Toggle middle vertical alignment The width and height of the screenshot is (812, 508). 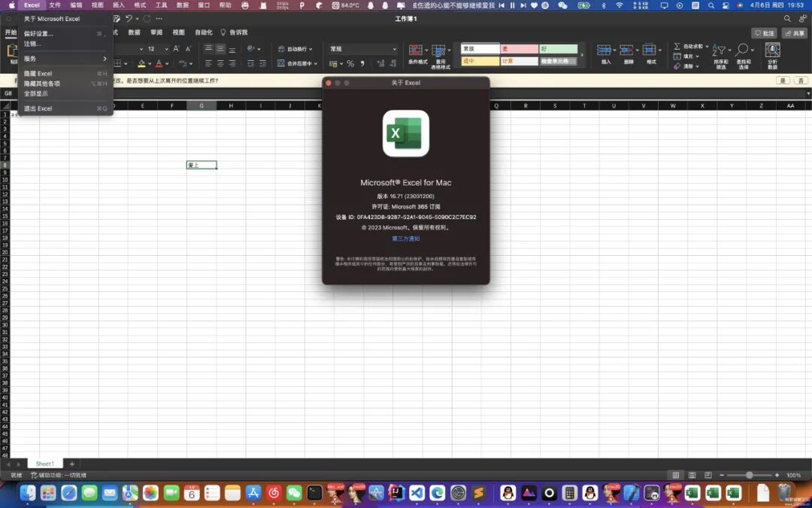pos(220,49)
